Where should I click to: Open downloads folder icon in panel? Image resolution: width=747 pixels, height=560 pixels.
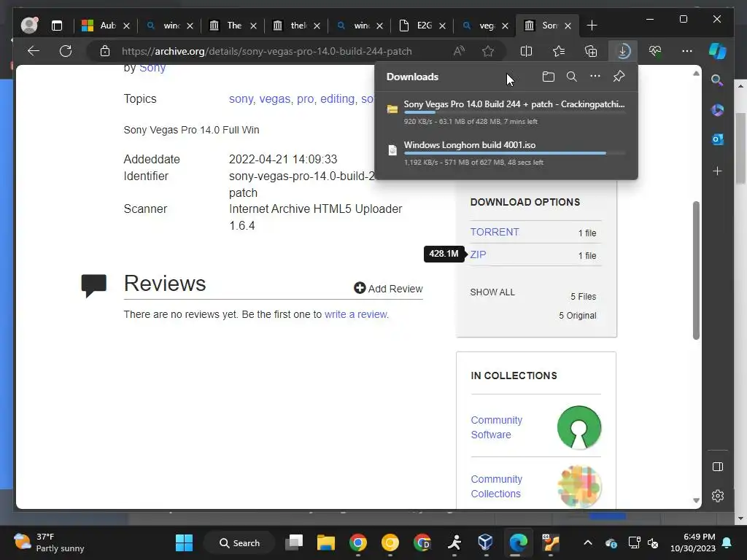(x=549, y=77)
